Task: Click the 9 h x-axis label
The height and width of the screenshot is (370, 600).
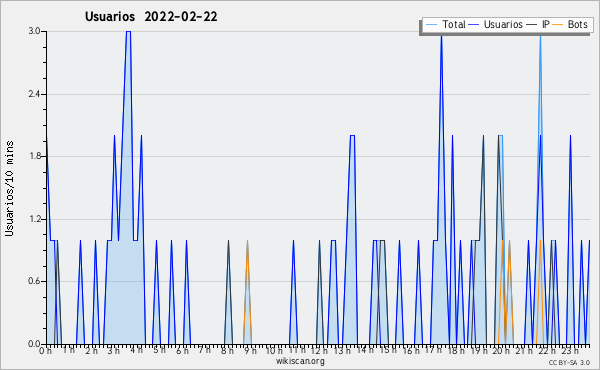Action: click(x=250, y=351)
